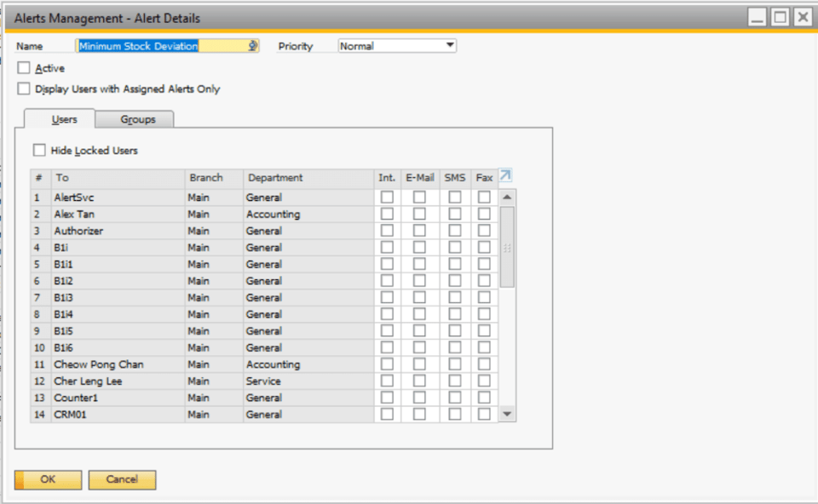Viewport: 818px width, 504px height.
Task: Select the Alex Tan user row
Action: 264,215
